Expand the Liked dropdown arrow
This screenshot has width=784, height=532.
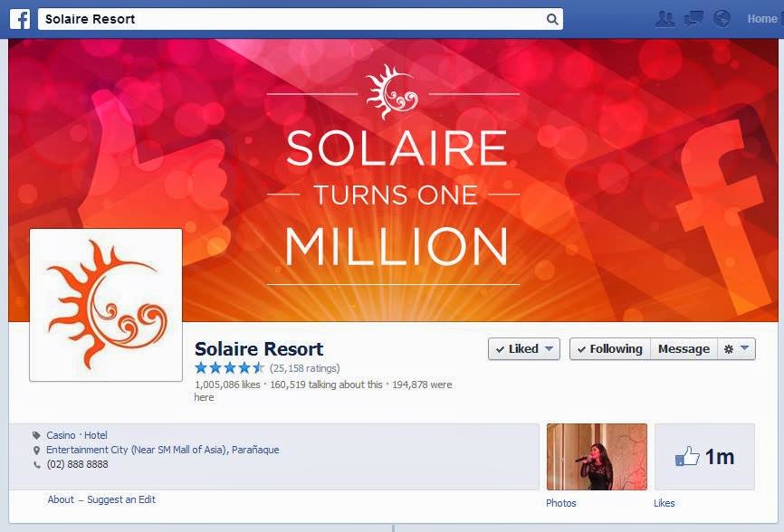click(x=549, y=348)
